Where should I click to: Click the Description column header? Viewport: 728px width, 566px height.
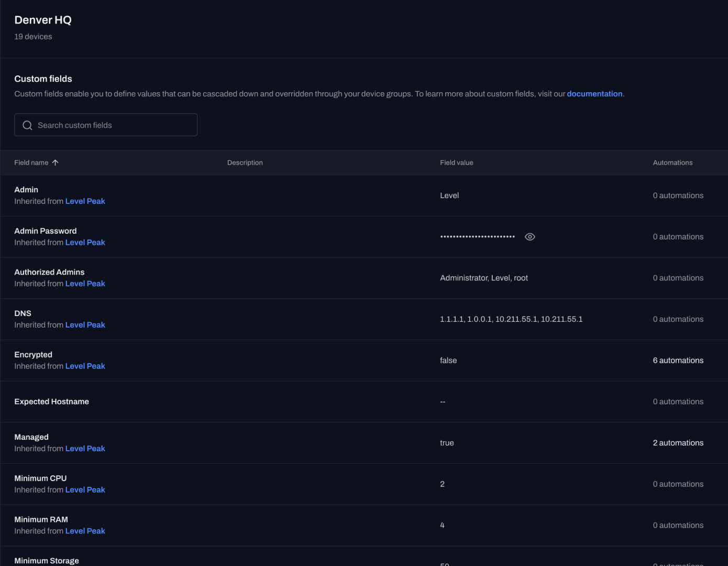[x=245, y=162]
